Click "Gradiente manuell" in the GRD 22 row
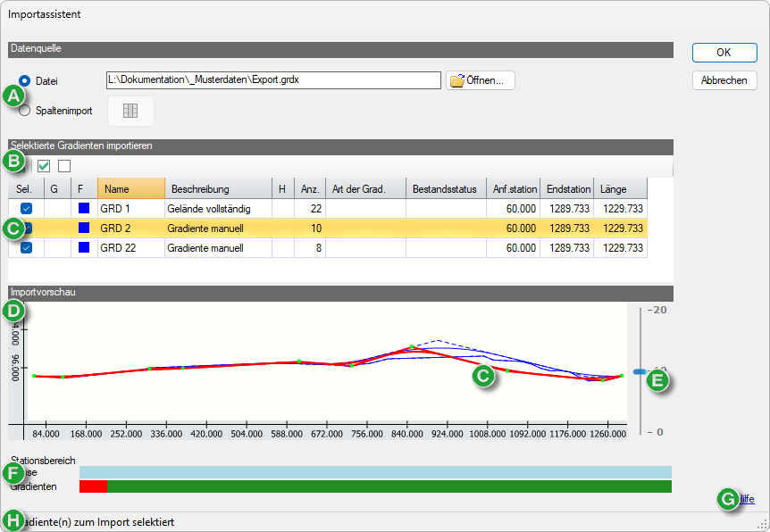The height and width of the screenshot is (532, 770). 219,248
